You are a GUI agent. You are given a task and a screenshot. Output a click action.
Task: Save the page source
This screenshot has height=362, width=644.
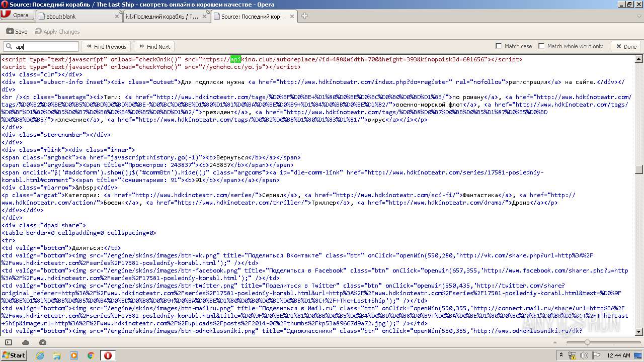17,31
